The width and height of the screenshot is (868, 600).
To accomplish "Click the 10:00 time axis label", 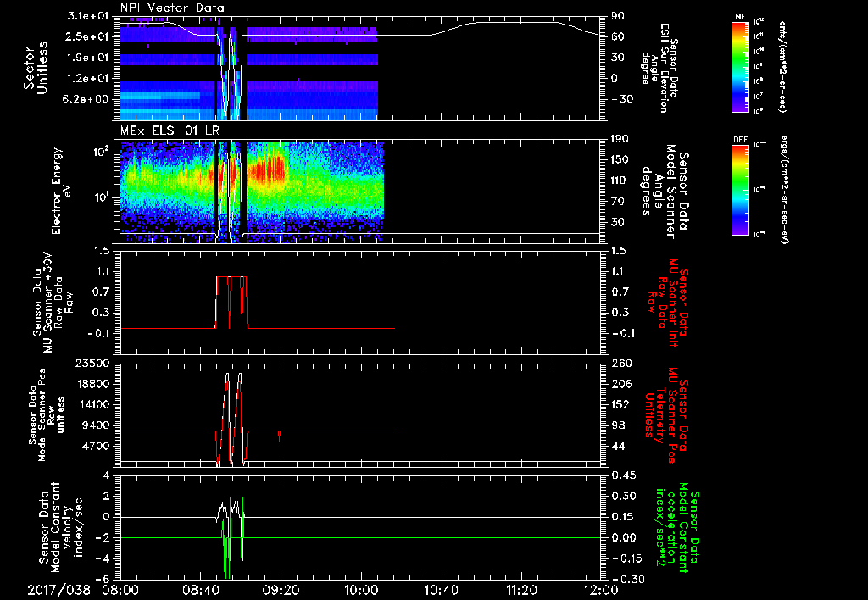I will (x=361, y=590).
